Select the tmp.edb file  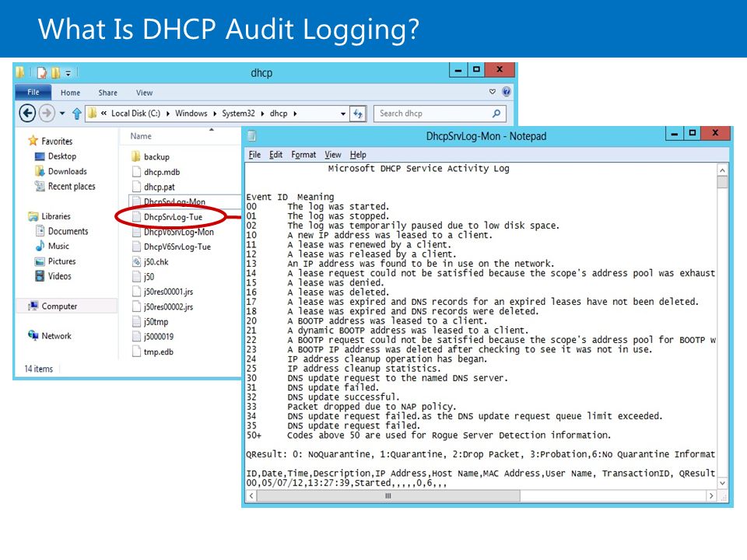click(158, 352)
